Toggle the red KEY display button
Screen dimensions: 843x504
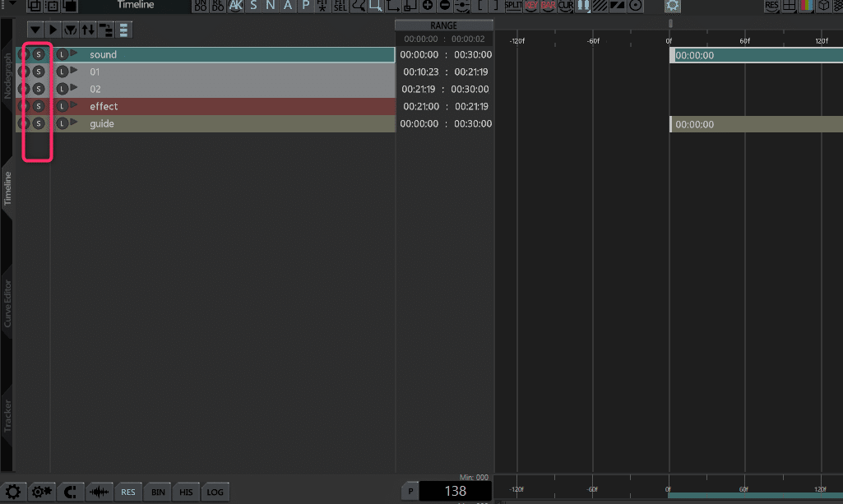(x=531, y=6)
